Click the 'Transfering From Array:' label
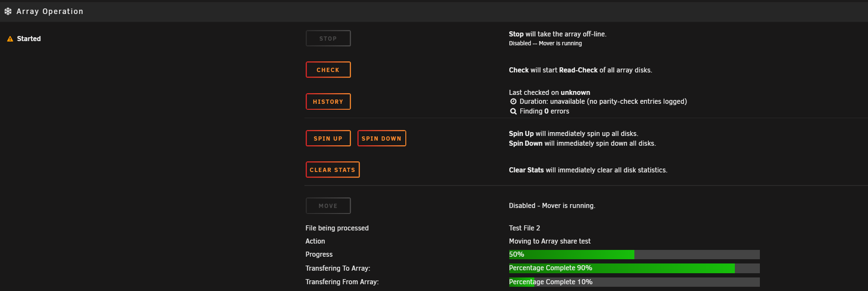 coord(342,282)
